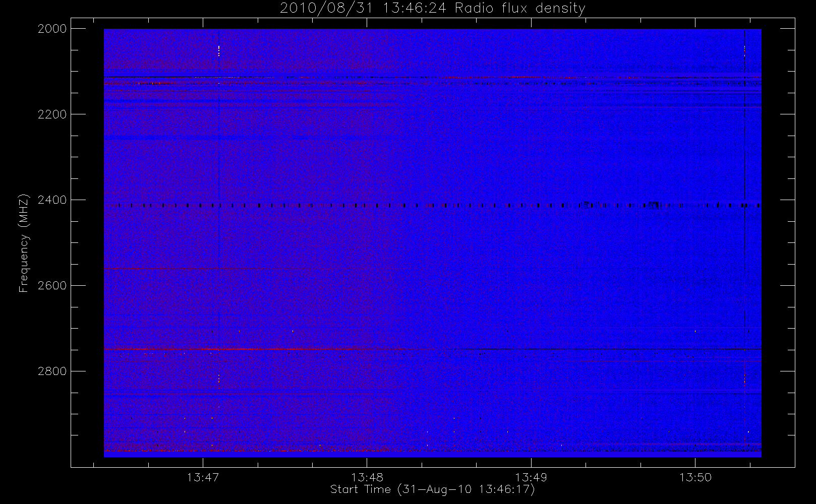
Task: Click the 2800 frequency tick label
Action: click(x=52, y=371)
